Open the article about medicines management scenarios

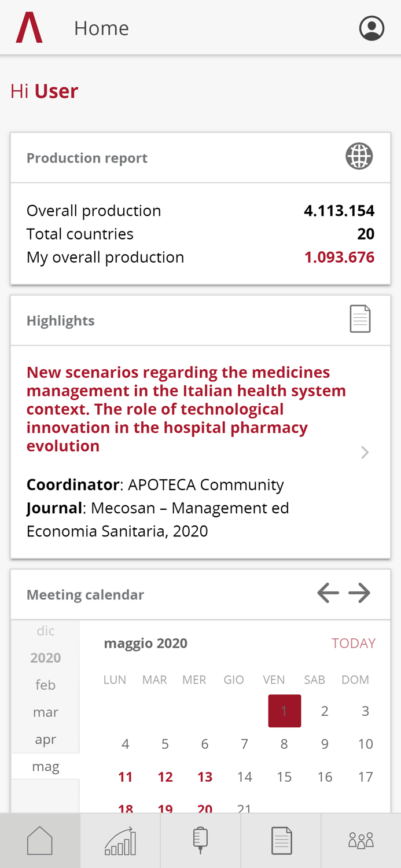[x=185, y=408]
